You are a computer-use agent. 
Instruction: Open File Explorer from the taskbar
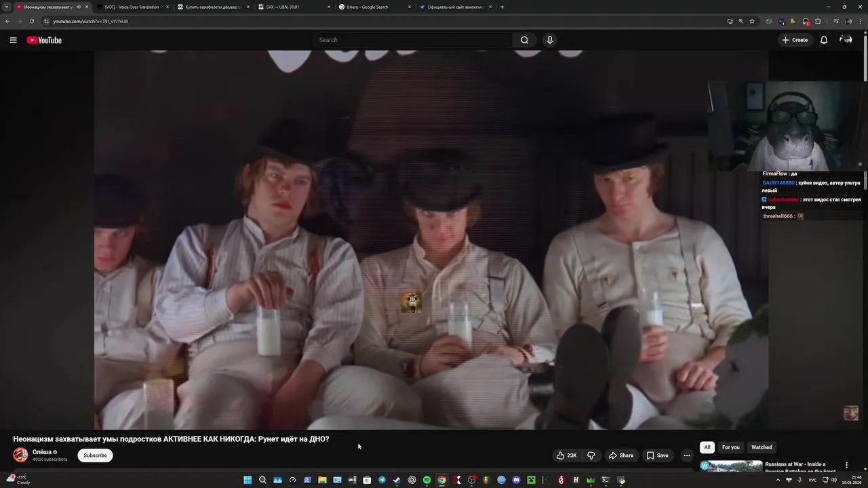point(322,480)
